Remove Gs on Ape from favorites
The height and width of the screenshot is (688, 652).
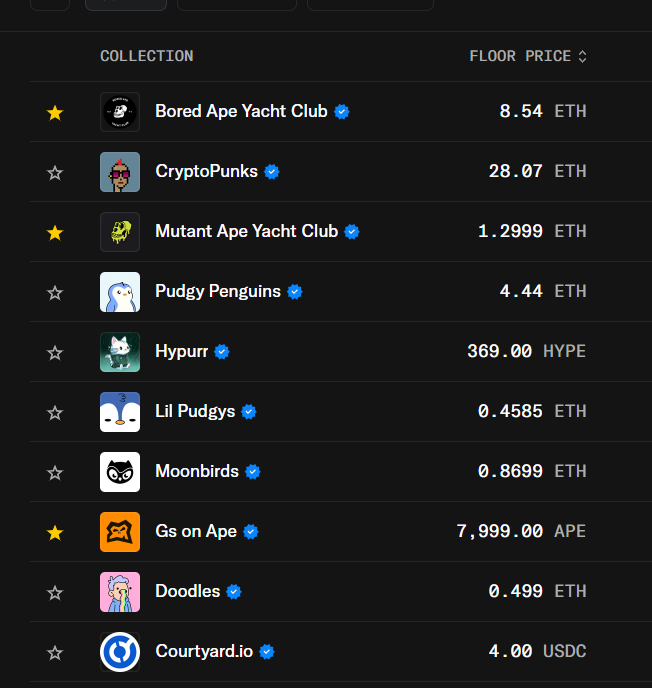tap(55, 533)
